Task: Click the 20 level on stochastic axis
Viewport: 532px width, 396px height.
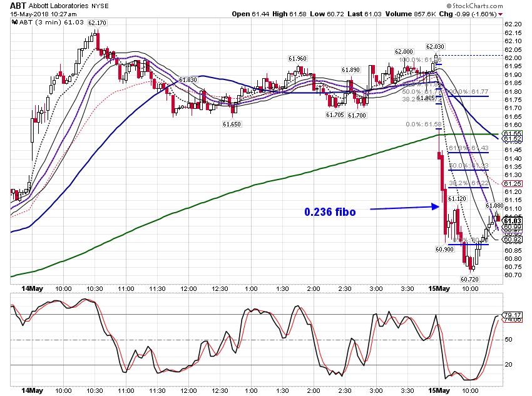Action: [x=508, y=365]
